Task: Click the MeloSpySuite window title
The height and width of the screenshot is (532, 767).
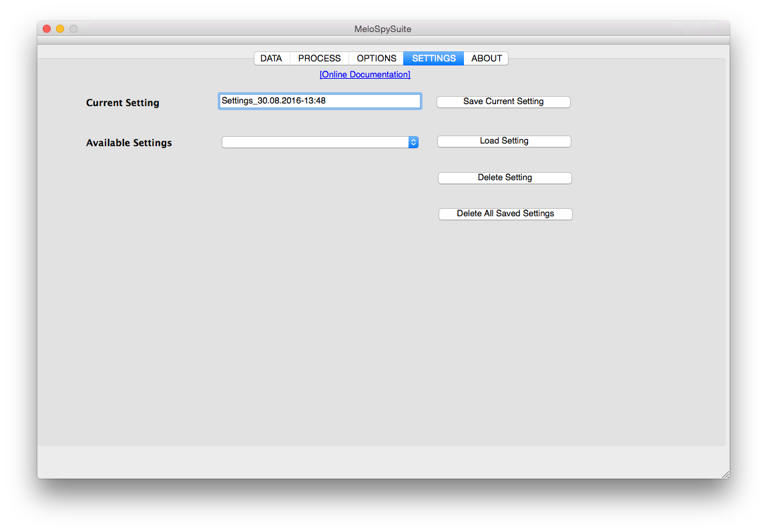Action: pyautogui.click(x=383, y=29)
